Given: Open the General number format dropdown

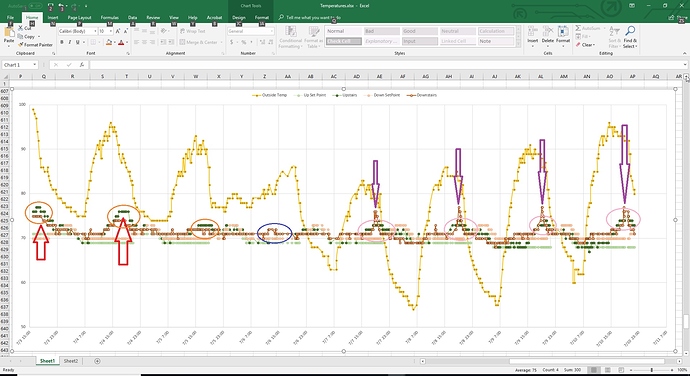Looking at the screenshot, I should click(x=271, y=31).
